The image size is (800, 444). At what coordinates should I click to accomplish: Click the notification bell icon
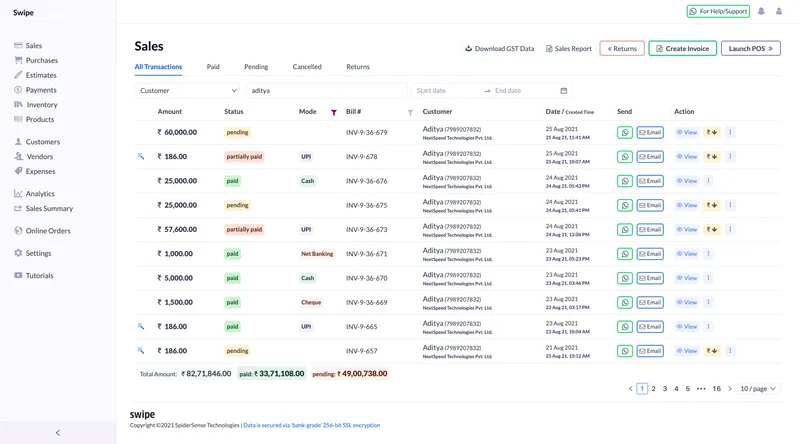click(761, 12)
